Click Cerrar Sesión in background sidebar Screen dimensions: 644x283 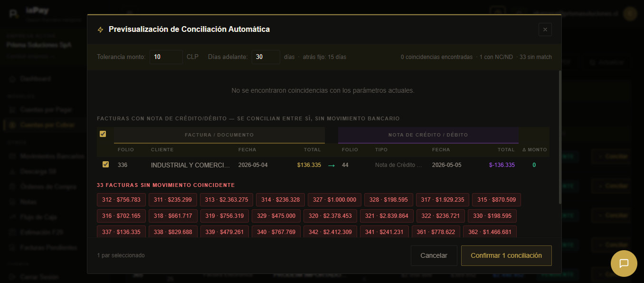(x=39, y=277)
